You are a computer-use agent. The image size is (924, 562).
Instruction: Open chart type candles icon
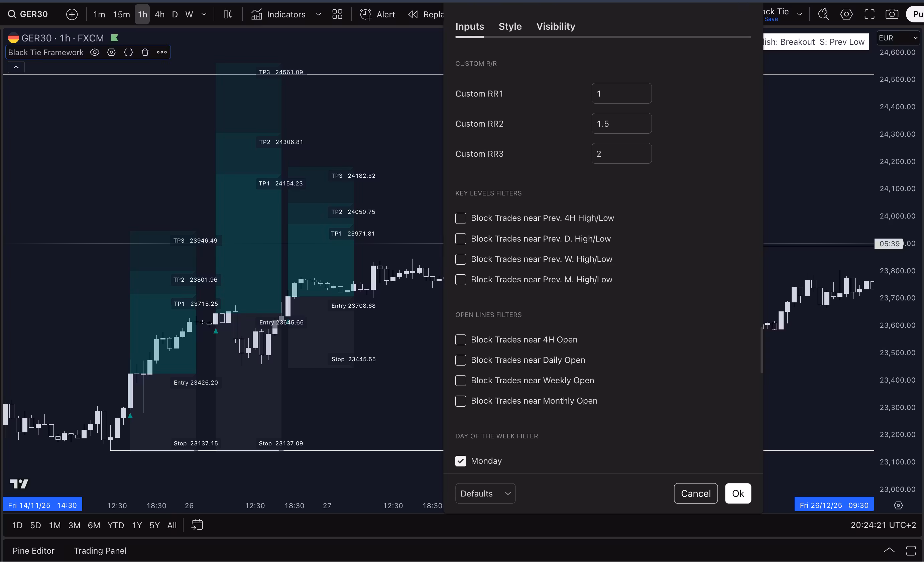(x=228, y=14)
